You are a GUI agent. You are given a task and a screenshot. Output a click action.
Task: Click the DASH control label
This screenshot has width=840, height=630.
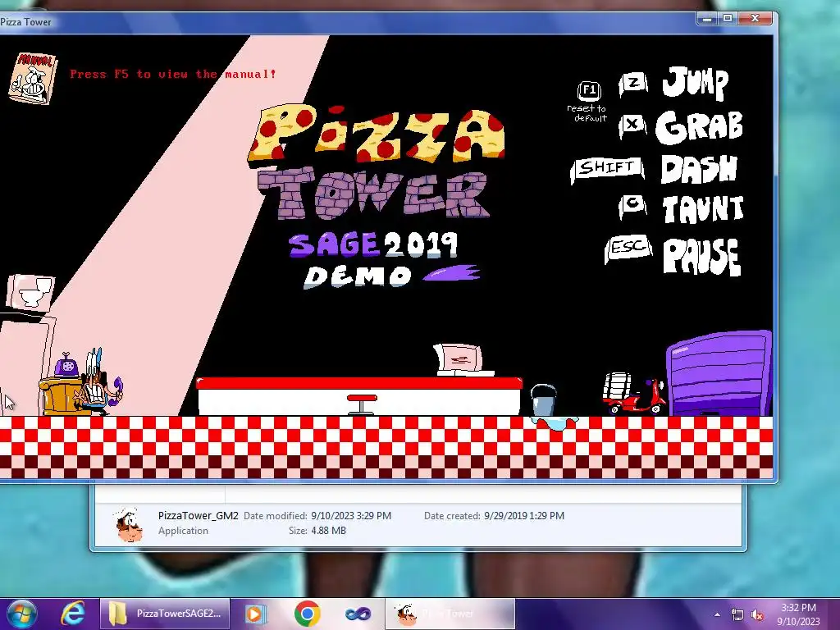(x=699, y=169)
